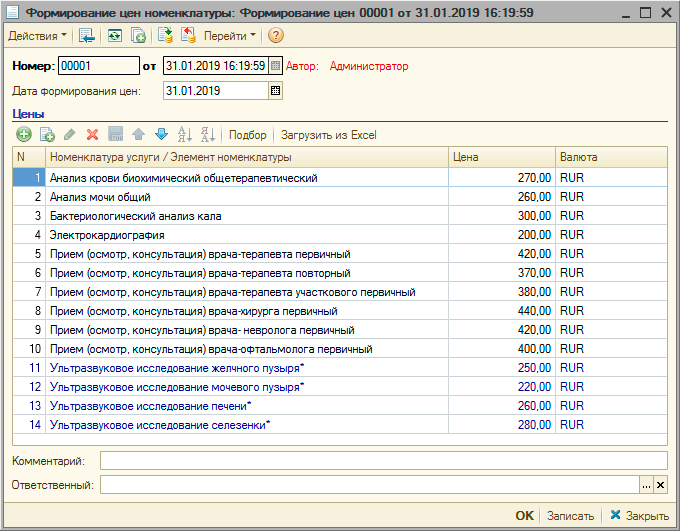Viewport: 680px width, 531px height.
Task: Open the Перейти dropdown menu
Action: pos(229,36)
